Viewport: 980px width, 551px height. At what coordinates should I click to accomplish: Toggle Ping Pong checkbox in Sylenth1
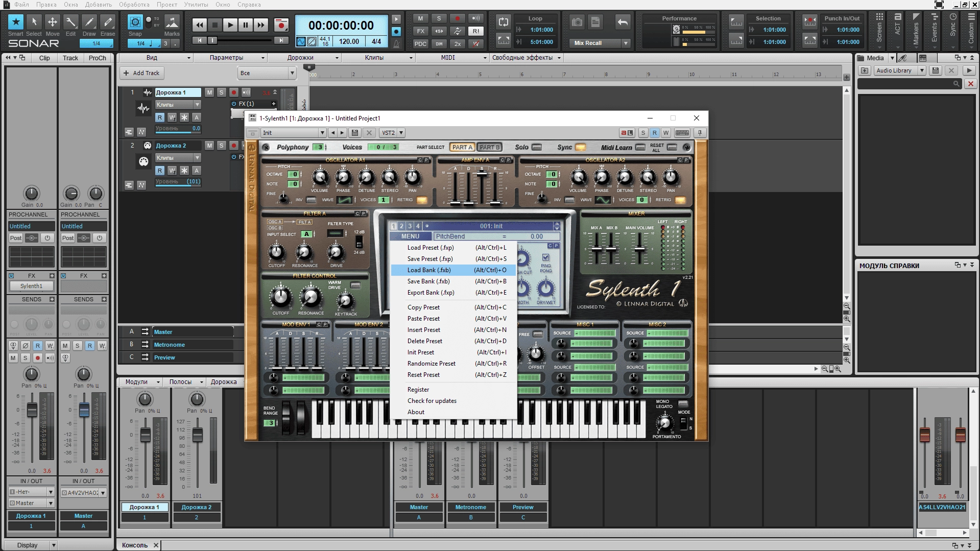546,257
